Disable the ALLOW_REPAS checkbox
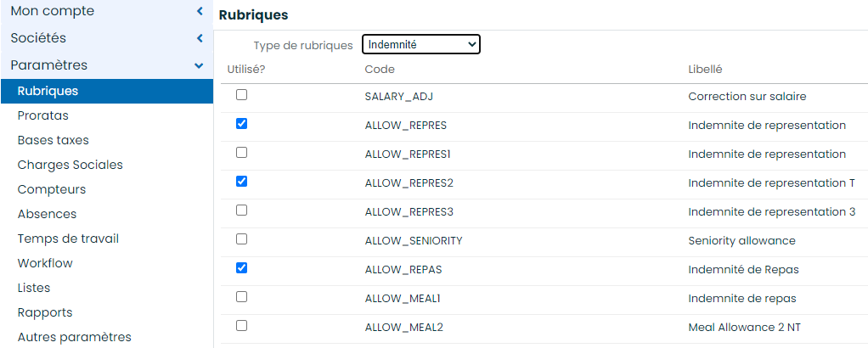The height and width of the screenshot is (348, 868). tap(241, 267)
